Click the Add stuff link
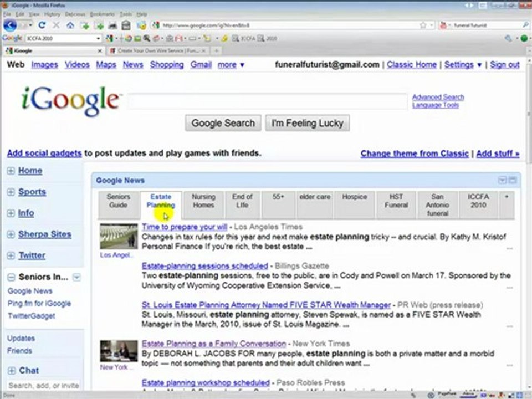 pyautogui.click(x=498, y=154)
